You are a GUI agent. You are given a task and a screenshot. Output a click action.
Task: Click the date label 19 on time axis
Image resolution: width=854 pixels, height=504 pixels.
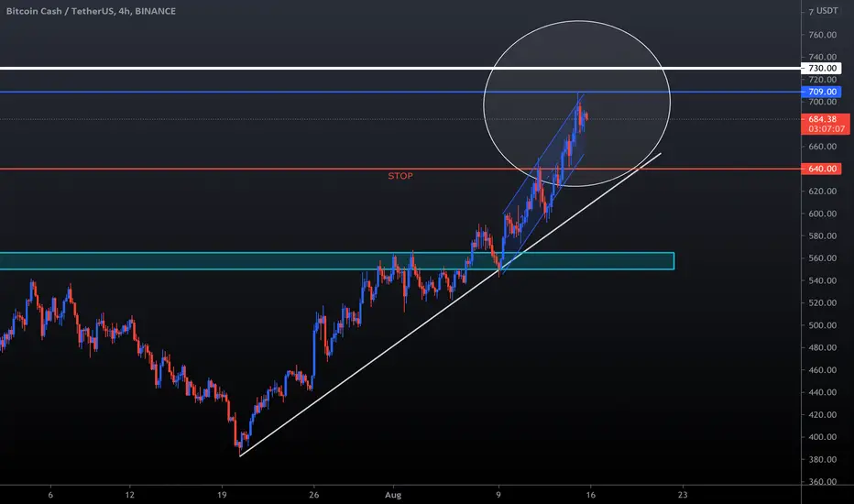(222, 495)
